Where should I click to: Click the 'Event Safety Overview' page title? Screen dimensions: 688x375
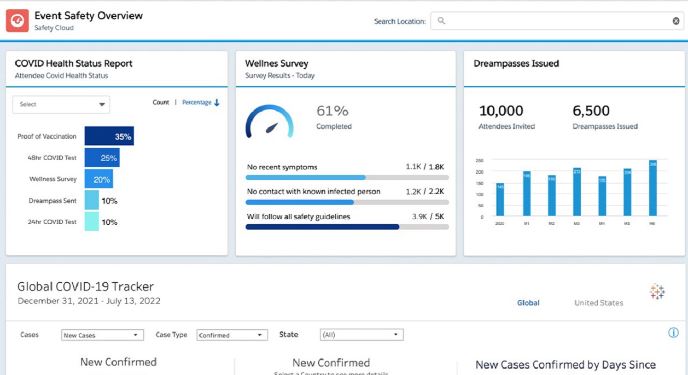point(89,15)
